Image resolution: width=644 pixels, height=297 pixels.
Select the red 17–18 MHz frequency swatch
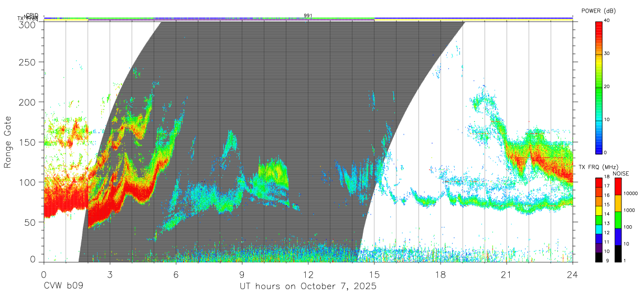coord(599,183)
